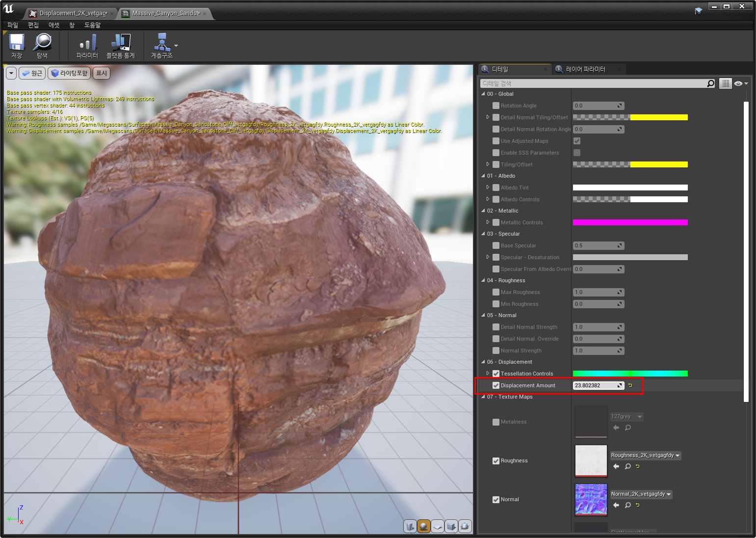
Task: Open the Roughness_2K_vetgagfdy texture dropdown
Action: pos(645,456)
